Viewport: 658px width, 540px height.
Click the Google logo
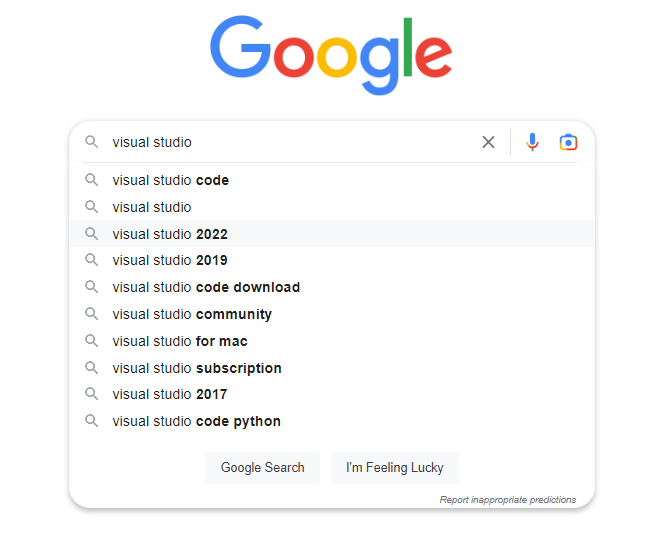point(331,55)
